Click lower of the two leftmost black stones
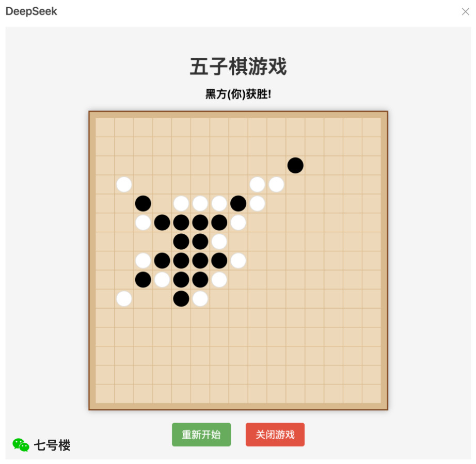The image size is (476, 464). pyautogui.click(x=143, y=280)
